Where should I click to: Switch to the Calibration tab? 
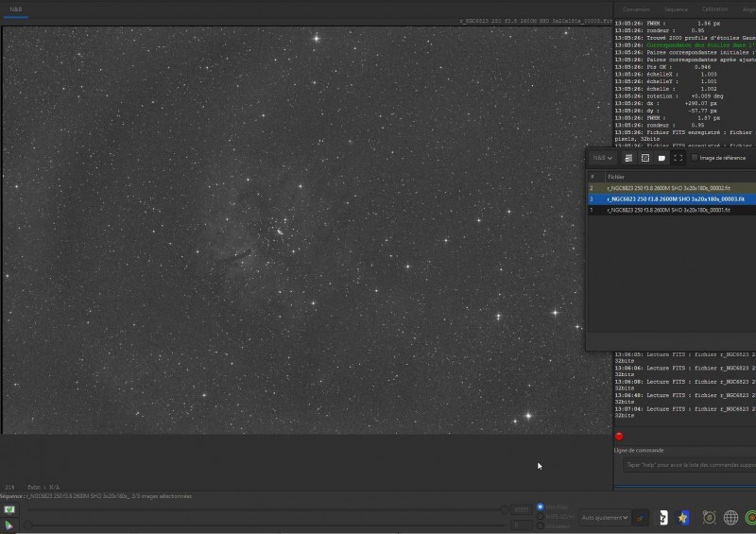pos(714,9)
